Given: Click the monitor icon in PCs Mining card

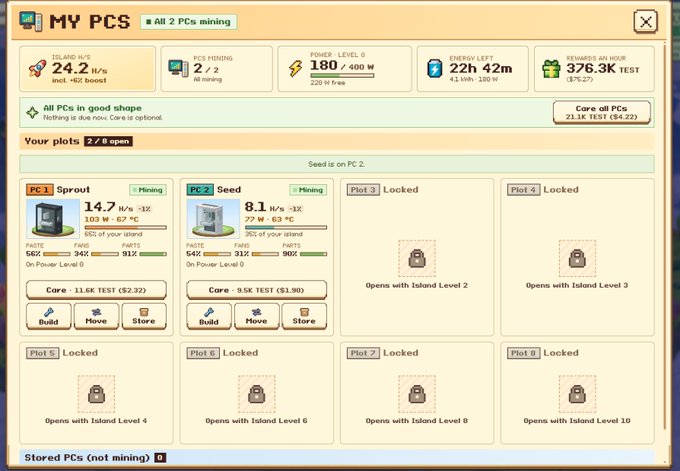Looking at the screenshot, I should [178, 68].
